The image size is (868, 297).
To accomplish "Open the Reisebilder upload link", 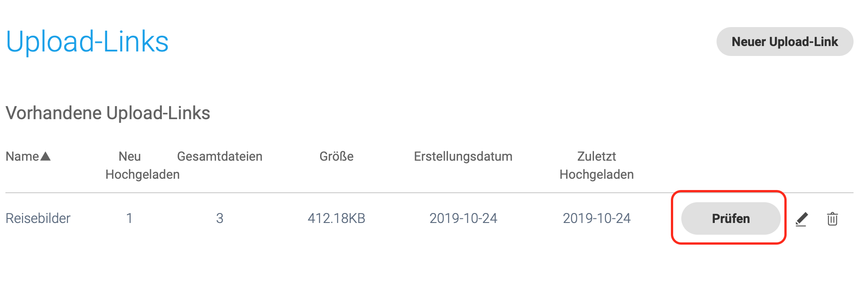I will [38, 218].
